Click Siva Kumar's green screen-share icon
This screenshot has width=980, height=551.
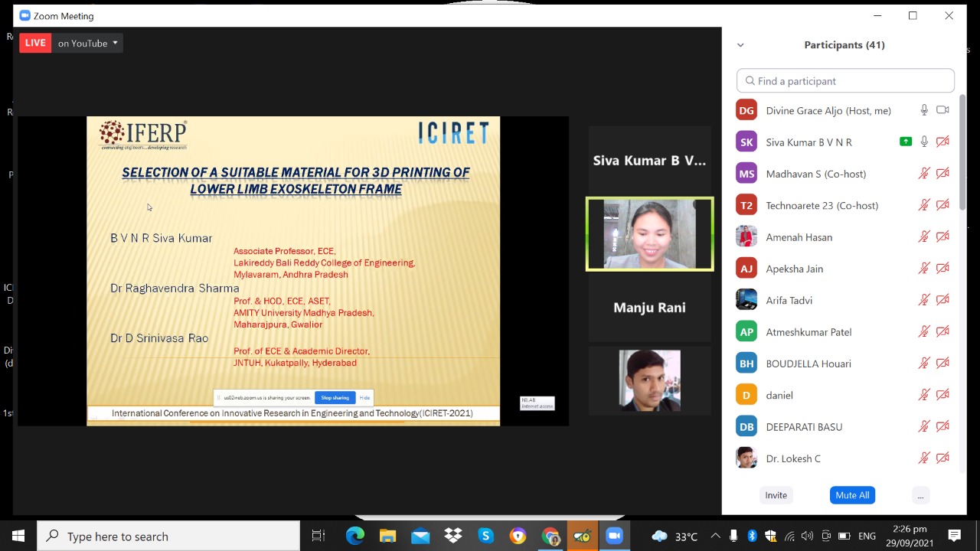click(906, 142)
